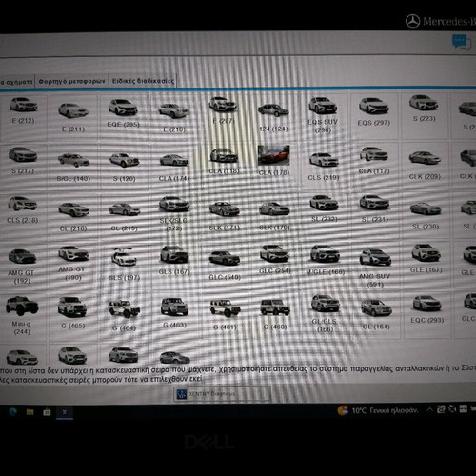The image size is (476, 476).
Task: Open the SLK (171) series
Action: tap(224, 216)
